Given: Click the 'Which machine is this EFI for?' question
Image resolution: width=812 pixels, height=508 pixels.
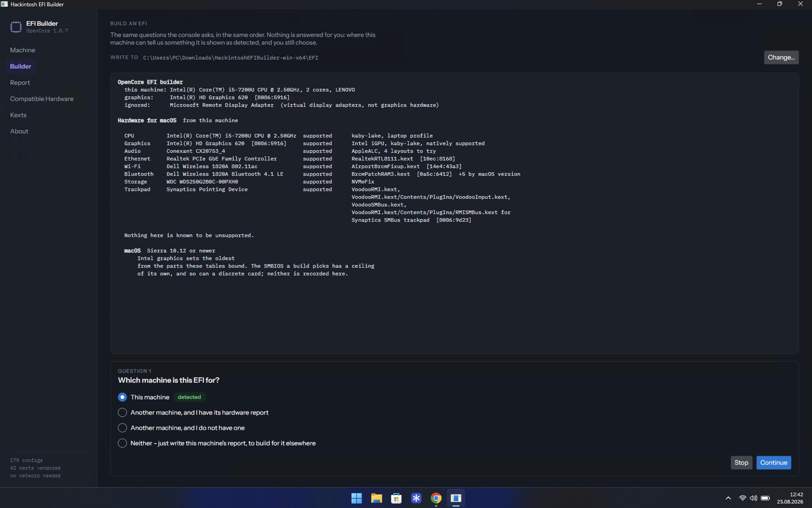Looking at the screenshot, I should 169,380.
